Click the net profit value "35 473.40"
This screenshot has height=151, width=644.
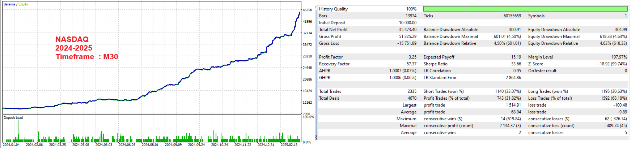pyautogui.click(x=408, y=30)
